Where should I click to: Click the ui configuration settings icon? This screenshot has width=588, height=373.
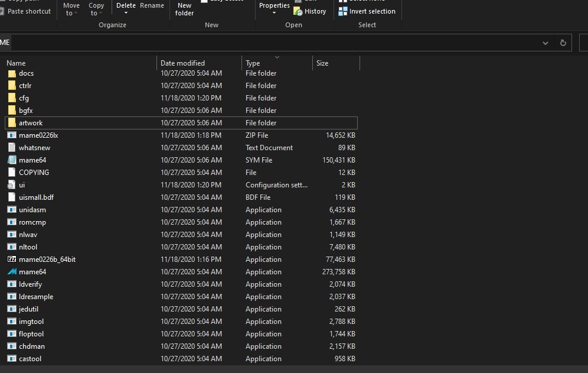pyautogui.click(x=12, y=185)
